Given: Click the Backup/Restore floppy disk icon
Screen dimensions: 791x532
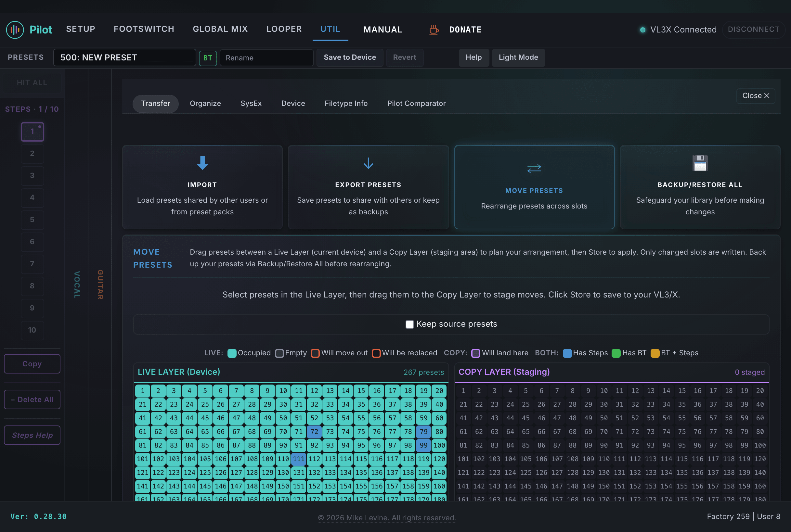Looking at the screenshot, I should 700,163.
